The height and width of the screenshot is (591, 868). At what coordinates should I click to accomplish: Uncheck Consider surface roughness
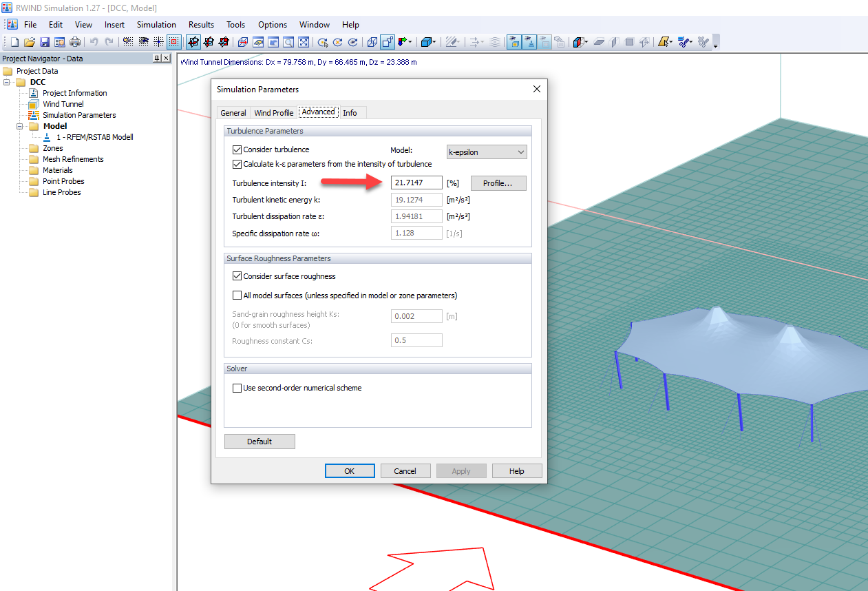(237, 276)
